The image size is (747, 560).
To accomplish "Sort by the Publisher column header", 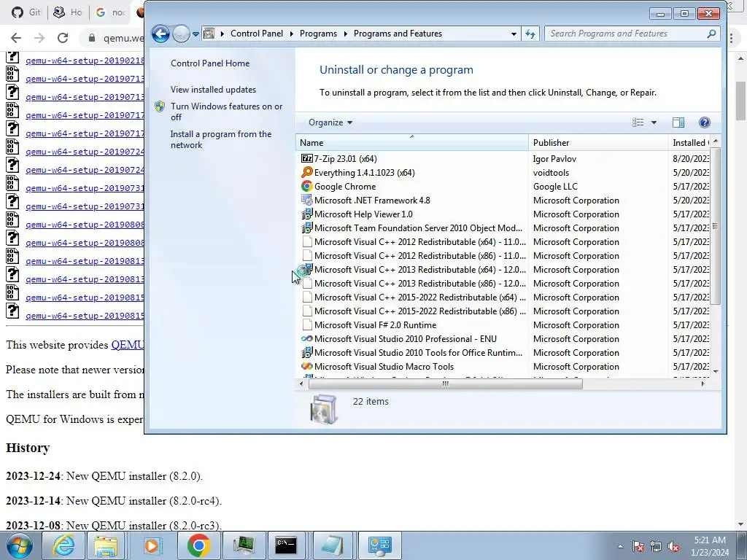I will [x=598, y=142].
